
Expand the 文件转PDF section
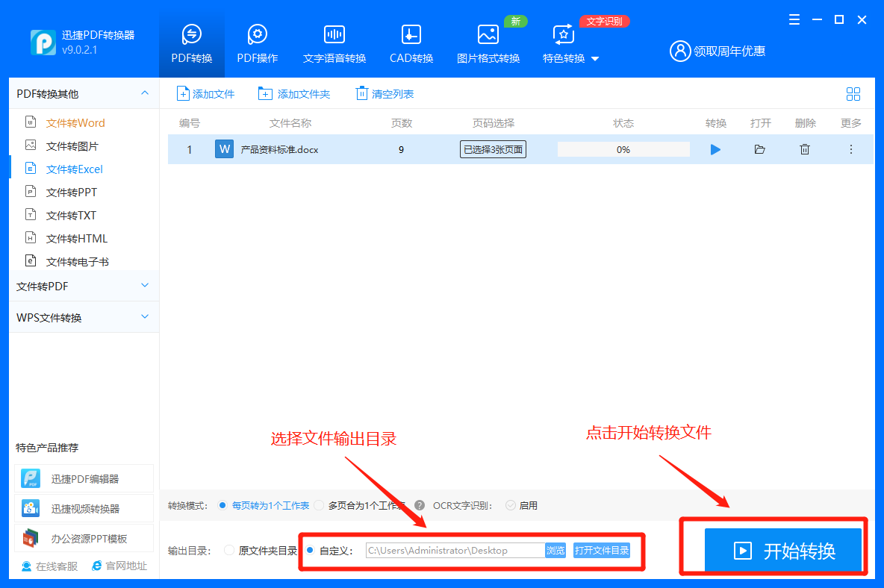(145, 286)
